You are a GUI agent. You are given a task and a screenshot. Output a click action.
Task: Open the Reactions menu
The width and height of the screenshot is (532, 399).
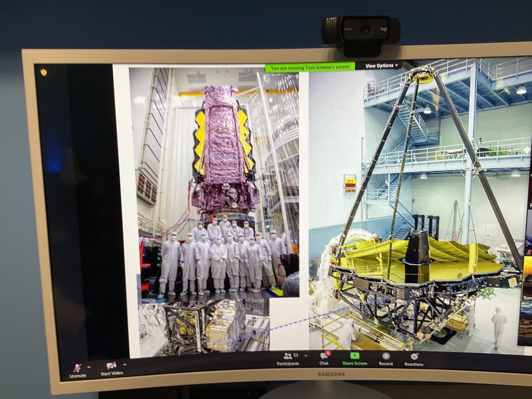point(414,359)
